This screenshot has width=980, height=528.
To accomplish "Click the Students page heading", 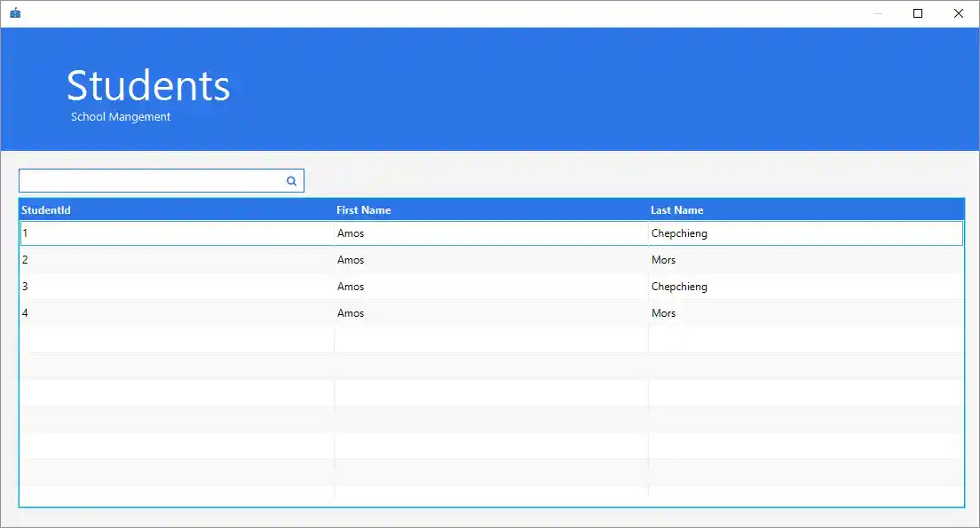I will pos(148,86).
